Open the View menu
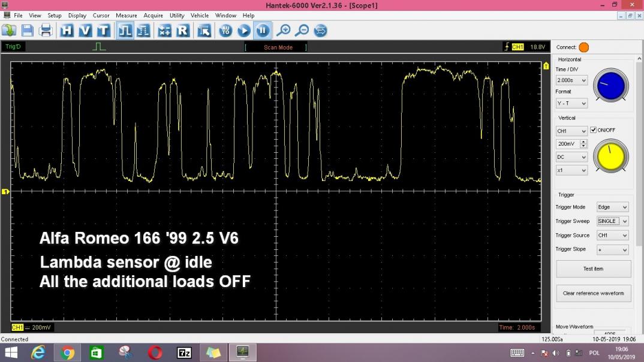This screenshot has width=644, height=362. pos(35,15)
